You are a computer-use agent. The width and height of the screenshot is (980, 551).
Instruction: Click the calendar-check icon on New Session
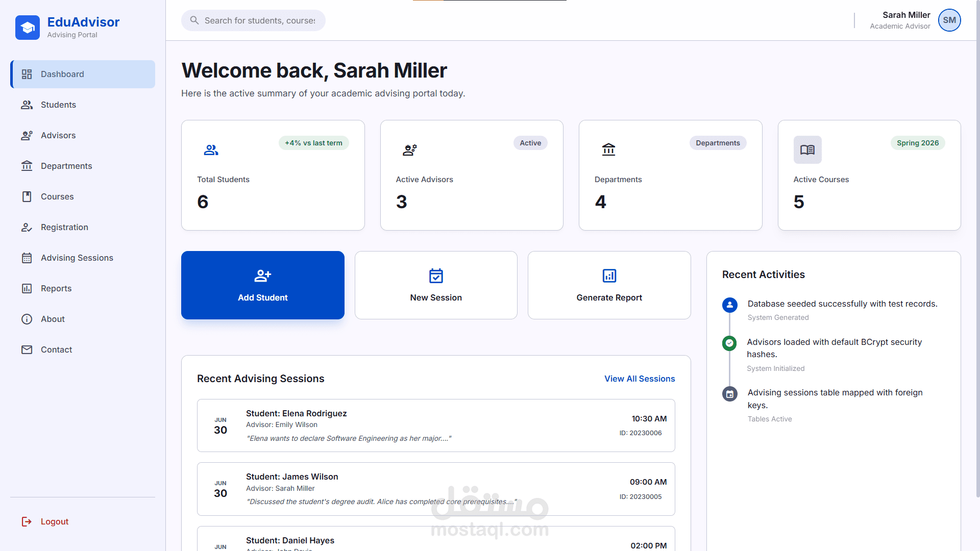(x=436, y=276)
